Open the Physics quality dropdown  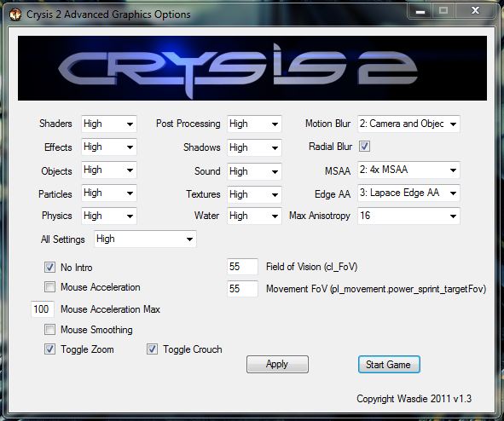click(x=109, y=216)
